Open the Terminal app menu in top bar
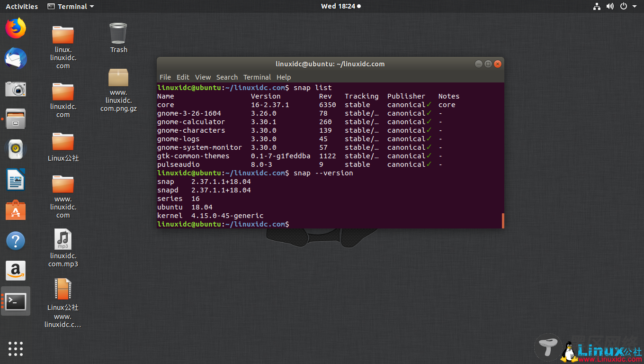The height and width of the screenshot is (364, 644). click(x=71, y=6)
